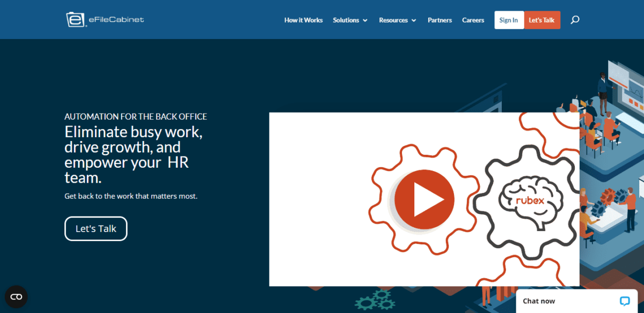Open the accessibility widget in bottom-left corner
Screen dimensions: 644x313
point(16,296)
